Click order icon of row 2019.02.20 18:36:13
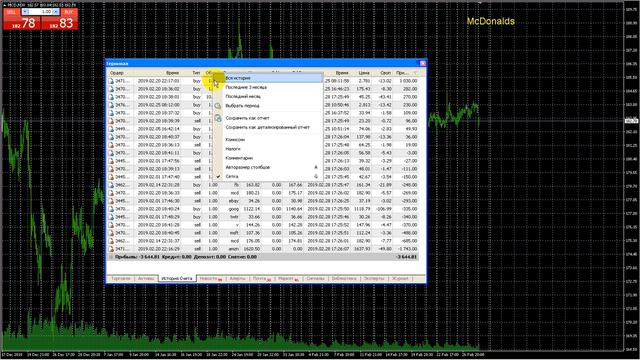 click(x=111, y=145)
